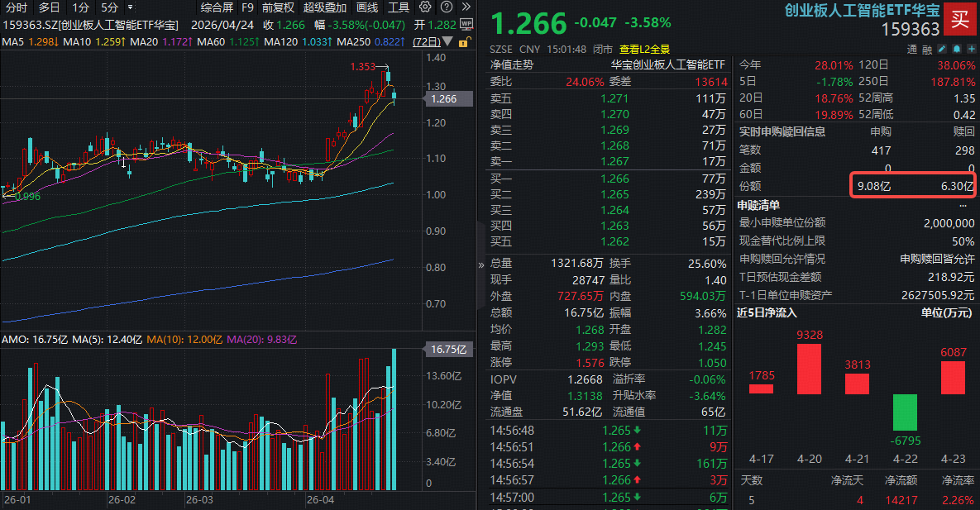Expand the right panel via the small arrow
Screen dimensions: 980x510
[480, 266]
